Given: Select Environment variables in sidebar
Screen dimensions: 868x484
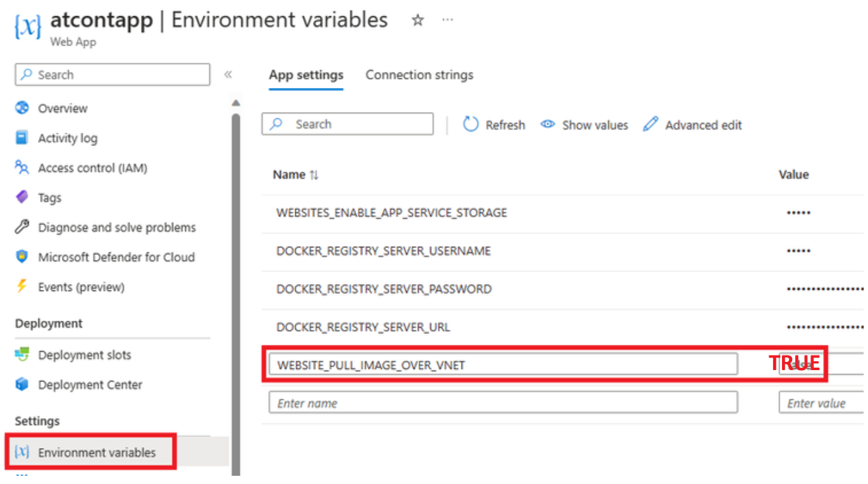Looking at the screenshot, I should (97, 452).
